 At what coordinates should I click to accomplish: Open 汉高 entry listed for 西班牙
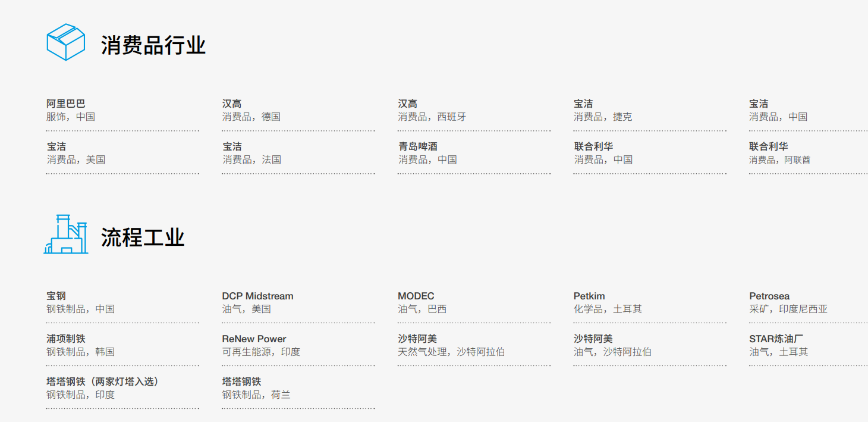coord(407,104)
